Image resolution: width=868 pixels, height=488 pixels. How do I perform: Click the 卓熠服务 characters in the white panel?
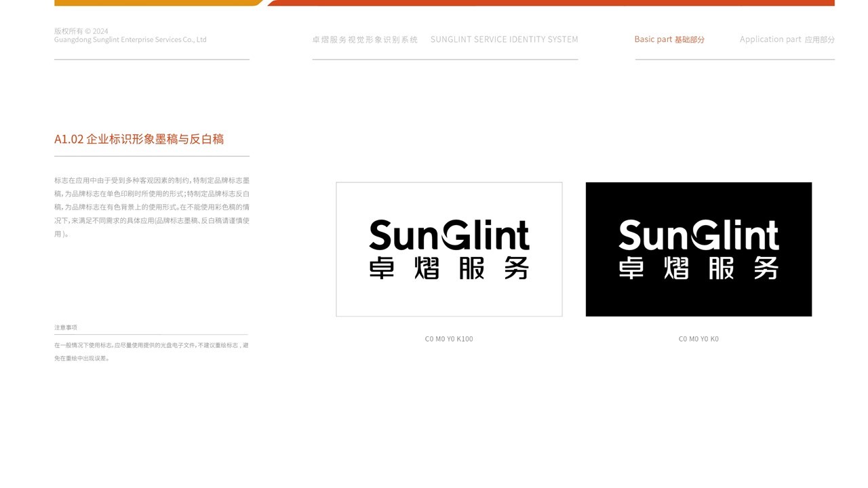(448, 269)
